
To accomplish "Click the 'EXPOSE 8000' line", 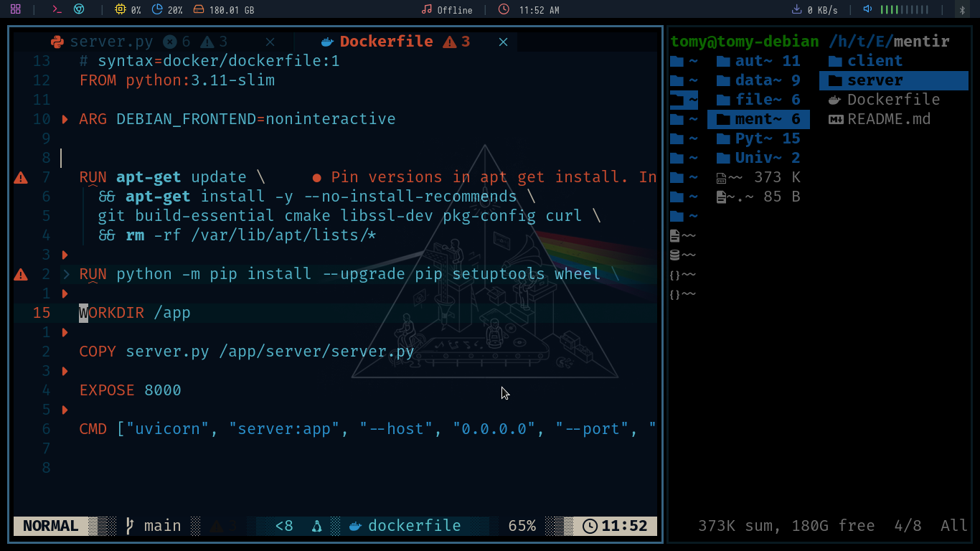I will [131, 390].
